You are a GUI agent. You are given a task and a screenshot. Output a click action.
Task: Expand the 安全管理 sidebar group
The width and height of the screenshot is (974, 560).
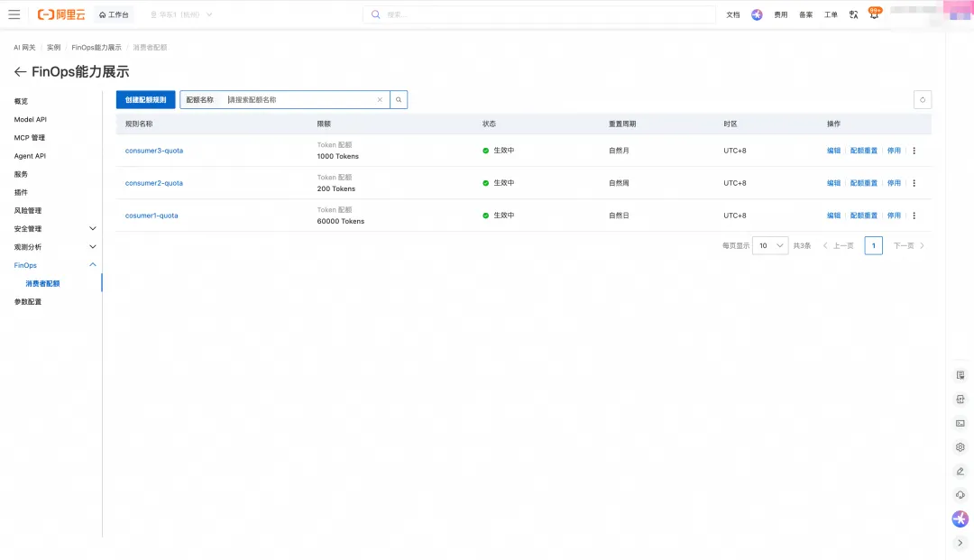tap(55, 229)
